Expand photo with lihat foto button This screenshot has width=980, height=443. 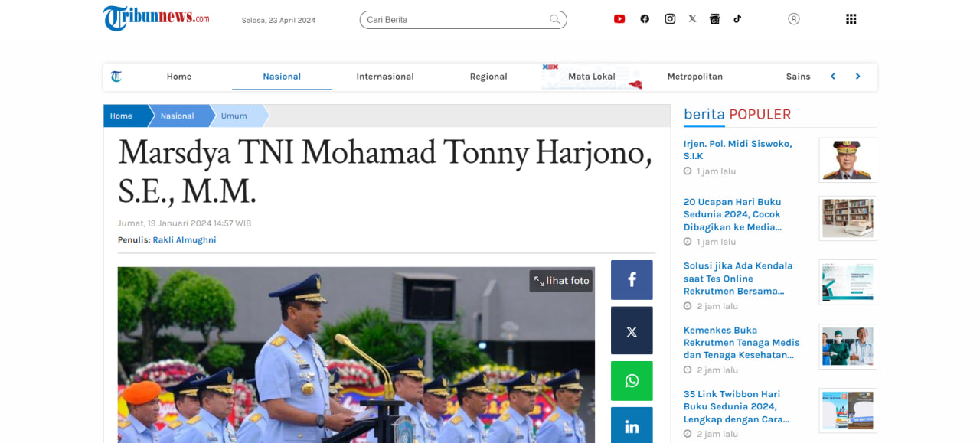(561, 281)
